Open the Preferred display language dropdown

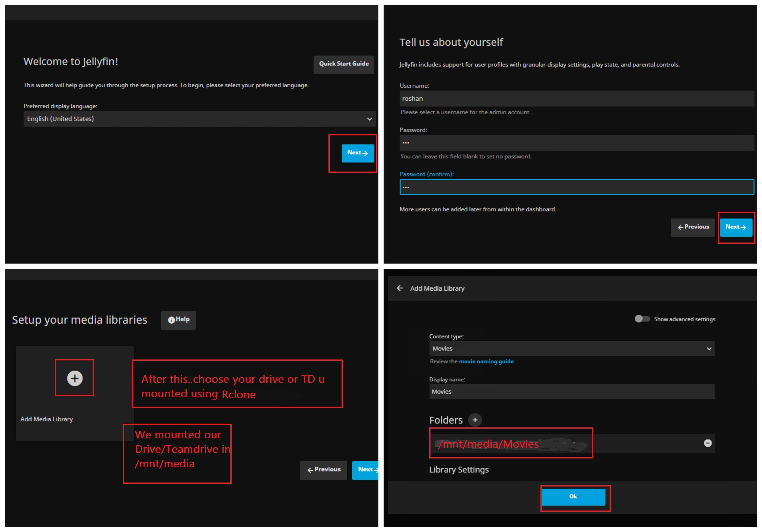pyautogui.click(x=199, y=119)
